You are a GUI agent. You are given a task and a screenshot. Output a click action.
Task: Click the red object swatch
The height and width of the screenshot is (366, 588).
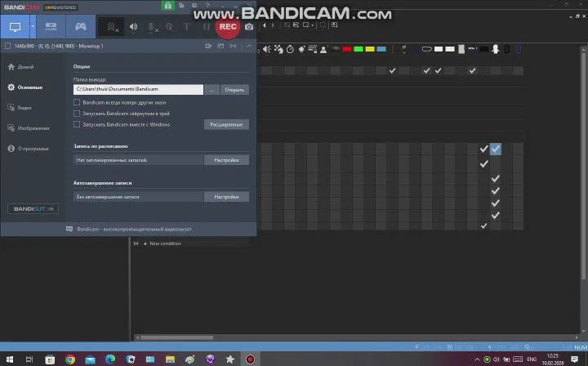point(347,49)
